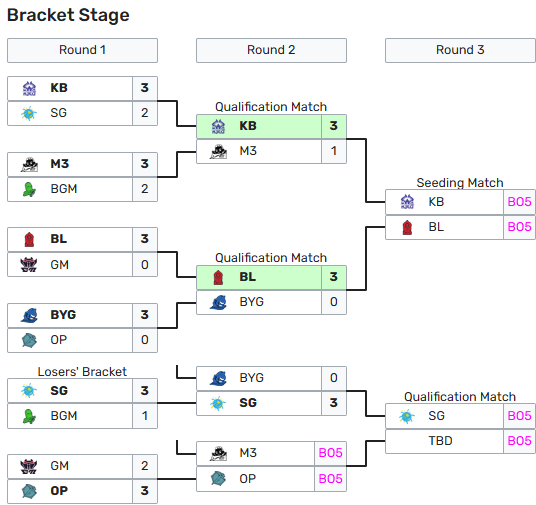Click SG logo in Losers' Bracket Round 1

[29, 391]
